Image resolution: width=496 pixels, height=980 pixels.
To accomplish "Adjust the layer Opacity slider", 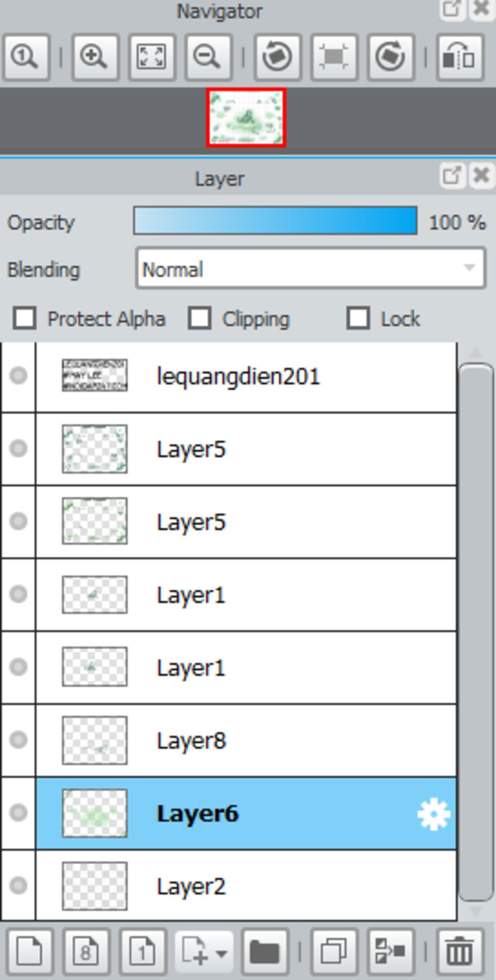I will pos(276,221).
